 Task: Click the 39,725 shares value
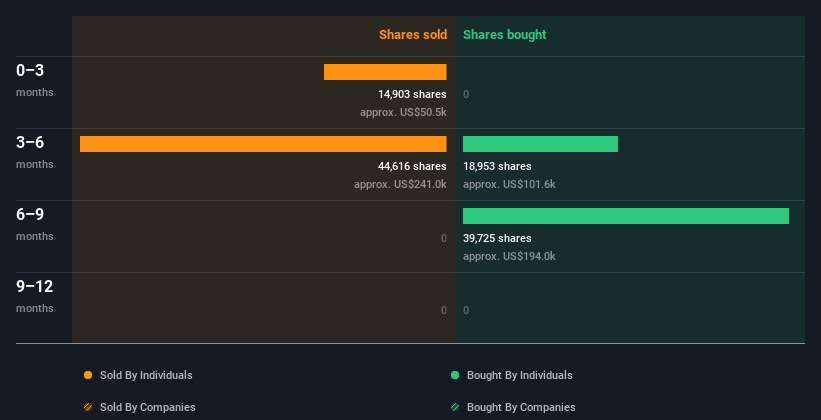point(497,238)
